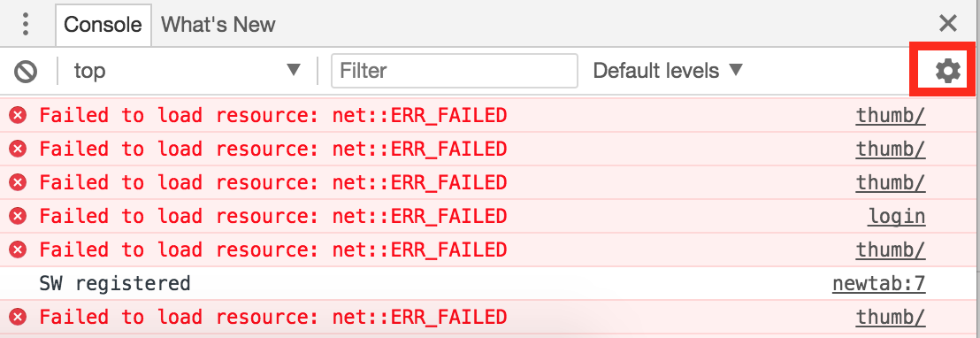The image size is (980, 338).
Task: Select the Console tab
Action: [x=103, y=25]
